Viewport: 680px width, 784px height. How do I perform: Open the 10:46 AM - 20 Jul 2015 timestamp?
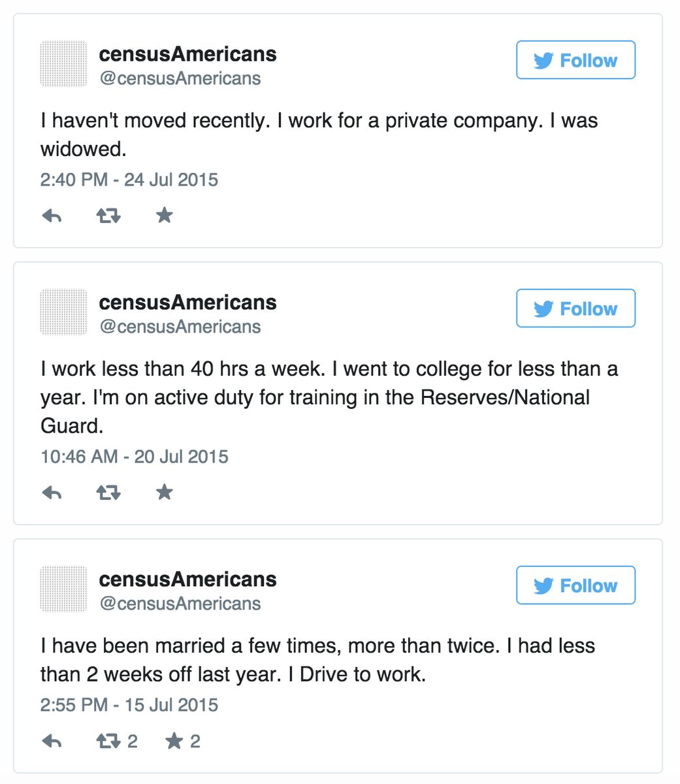click(135, 457)
